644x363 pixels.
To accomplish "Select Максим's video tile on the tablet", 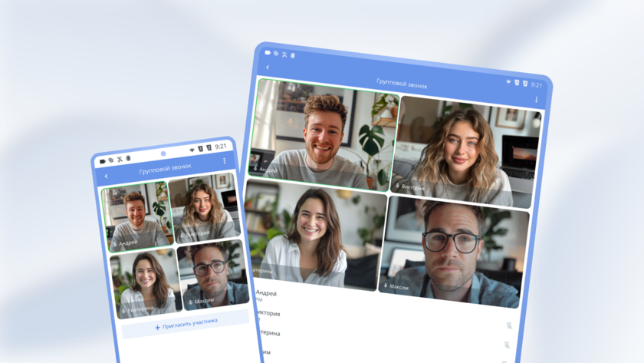I will tap(456, 249).
